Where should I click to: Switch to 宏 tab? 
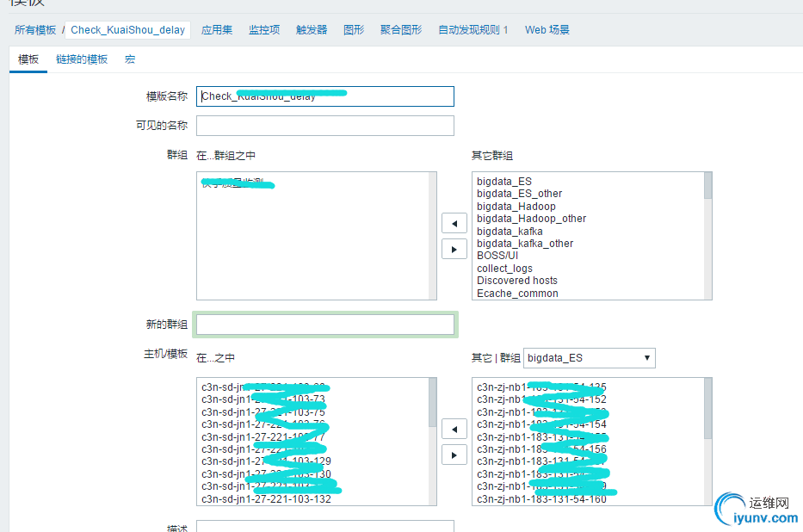click(x=130, y=59)
